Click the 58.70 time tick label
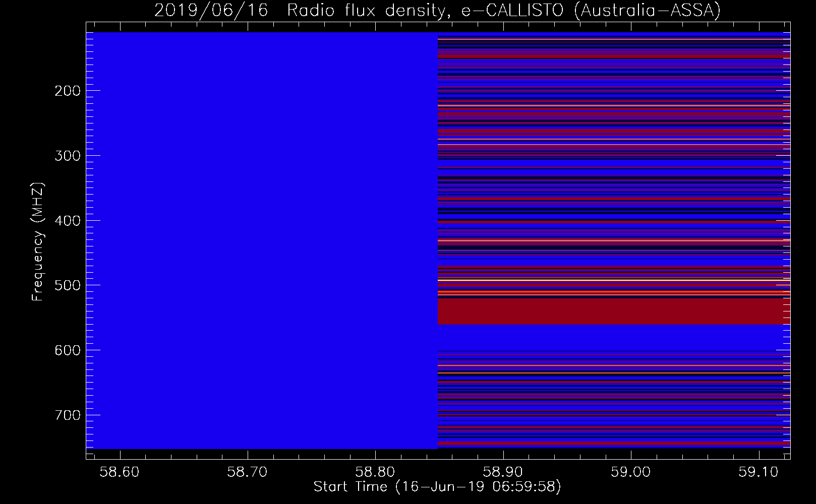The width and height of the screenshot is (816, 504). tap(248, 472)
